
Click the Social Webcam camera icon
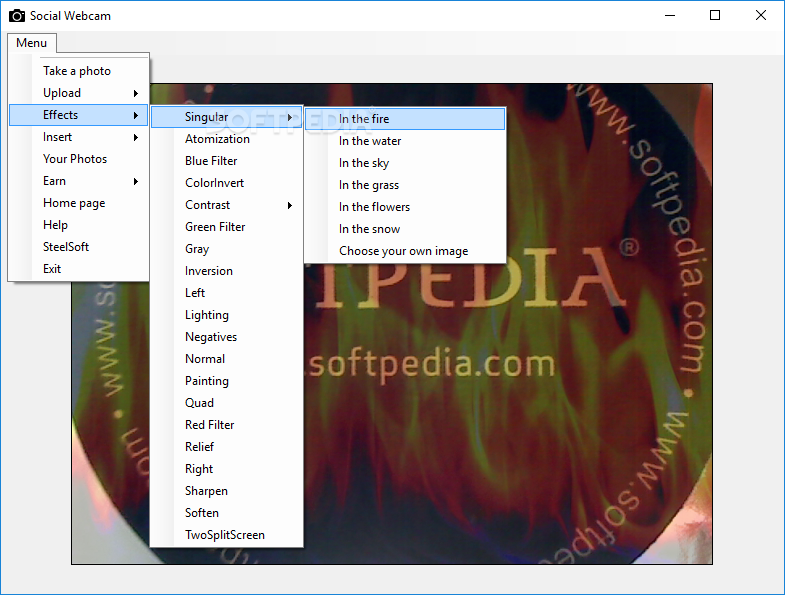[17, 16]
